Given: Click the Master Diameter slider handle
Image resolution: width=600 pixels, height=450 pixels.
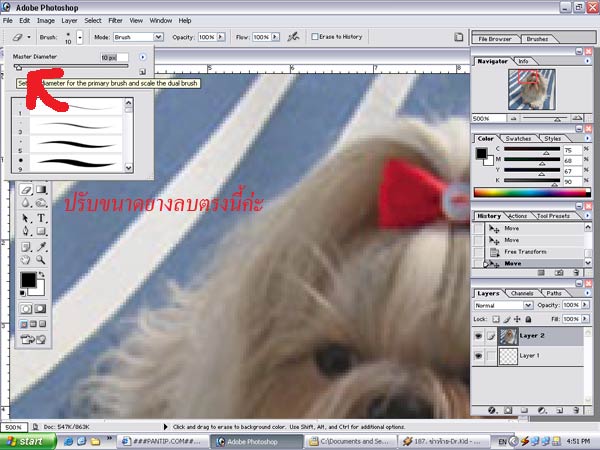Looking at the screenshot, I should (18, 67).
